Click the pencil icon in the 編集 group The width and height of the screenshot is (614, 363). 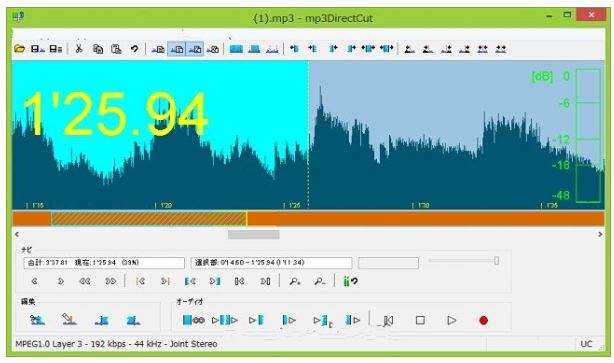click(69, 320)
